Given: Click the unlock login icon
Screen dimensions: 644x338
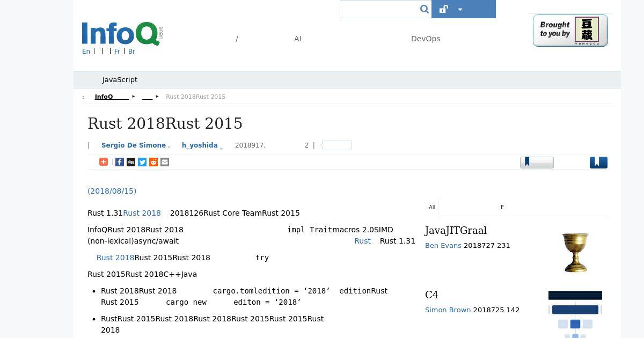Looking at the screenshot, I should click(x=443, y=9).
